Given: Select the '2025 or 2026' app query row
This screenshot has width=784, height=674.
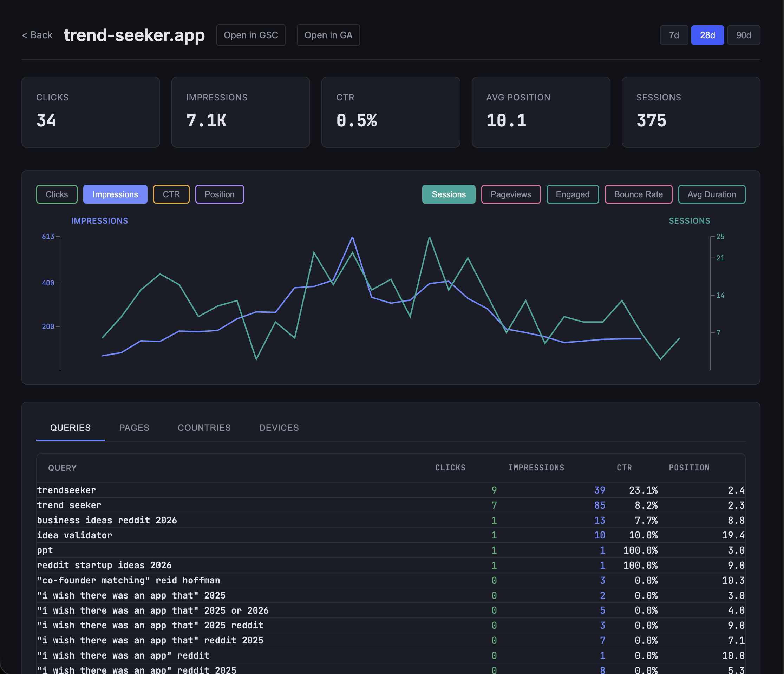Looking at the screenshot, I should pos(391,610).
